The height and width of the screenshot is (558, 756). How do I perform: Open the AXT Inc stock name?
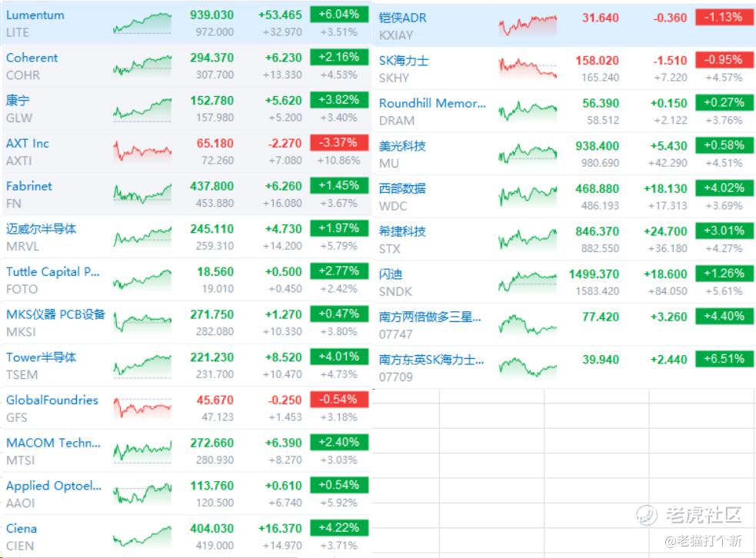tap(28, 144)
